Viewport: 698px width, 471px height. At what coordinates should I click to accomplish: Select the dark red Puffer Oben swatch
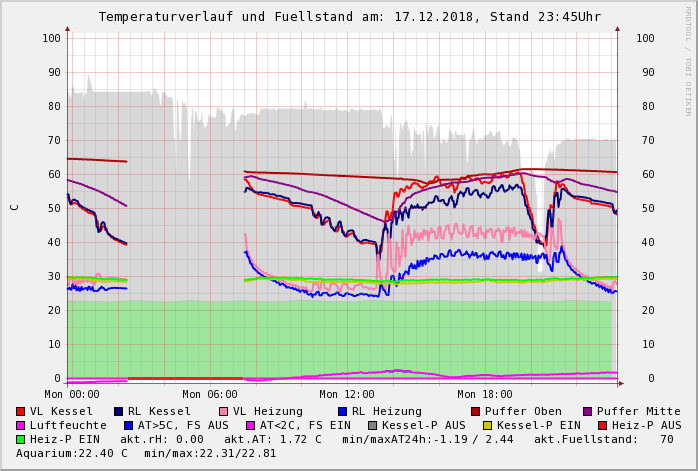tap(475, 411)
